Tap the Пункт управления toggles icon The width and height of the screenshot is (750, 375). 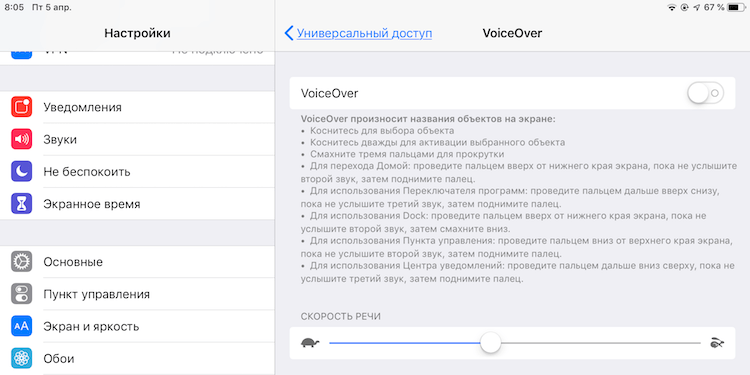pos(22,294)
